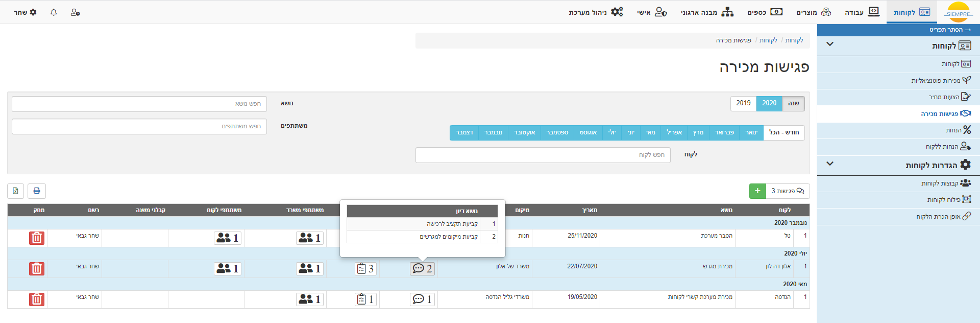
Task: Open לקוחות item in the sidebar
Action: [898, 64]
